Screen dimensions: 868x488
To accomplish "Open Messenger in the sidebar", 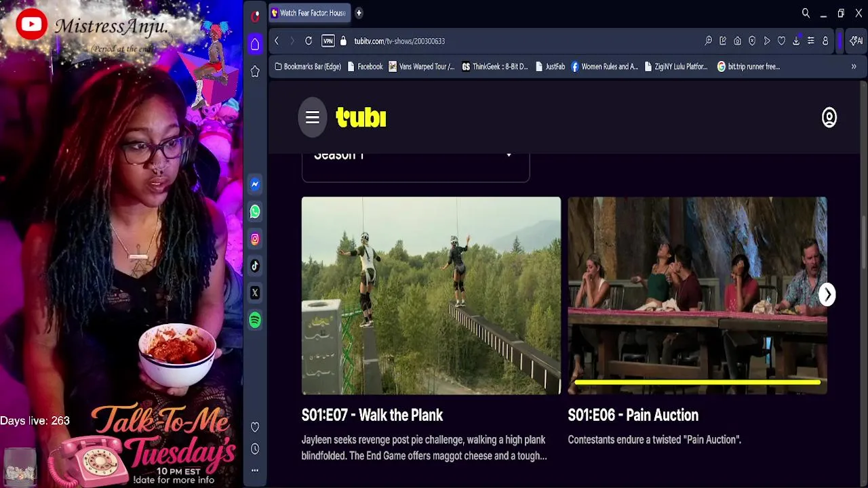I will 255,184.
